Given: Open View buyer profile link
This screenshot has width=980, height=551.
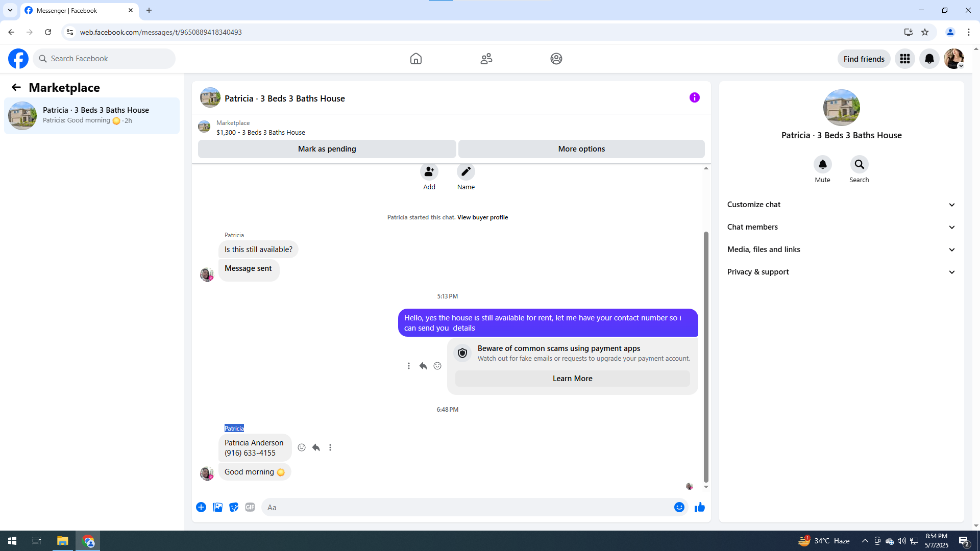Looking at the screenshot, I should [482, 217].
